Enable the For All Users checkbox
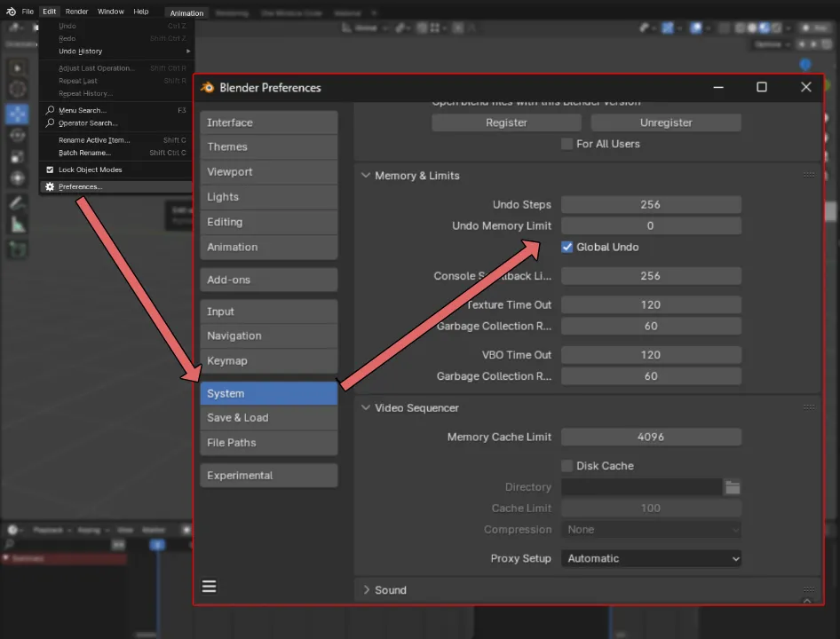Screen dimensions: 840x639 (x=567, y=144)
